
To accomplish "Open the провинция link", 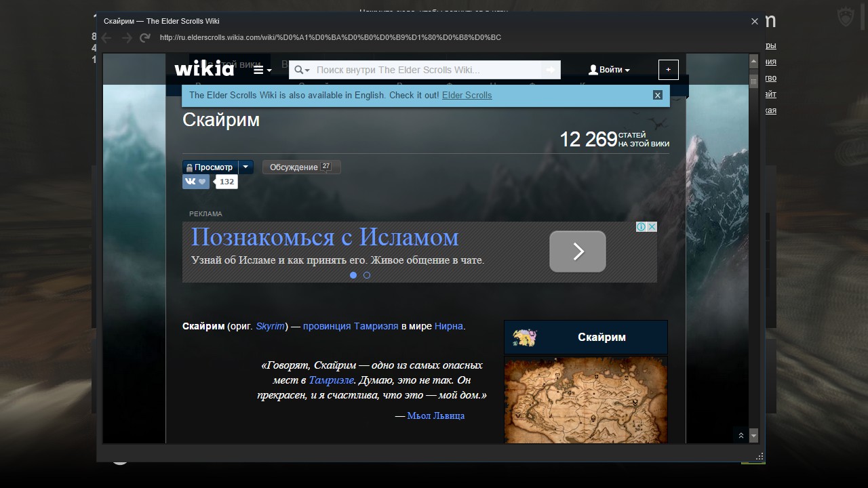I will pyautogui.click(x=327, y=326).
